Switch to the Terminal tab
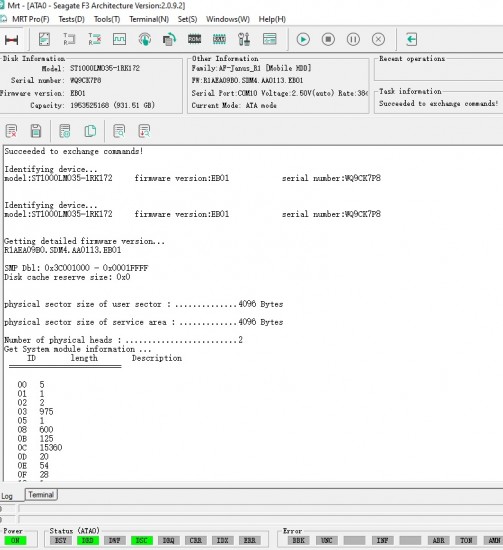Screen dimensions: 503x550 tap(41, 495)
